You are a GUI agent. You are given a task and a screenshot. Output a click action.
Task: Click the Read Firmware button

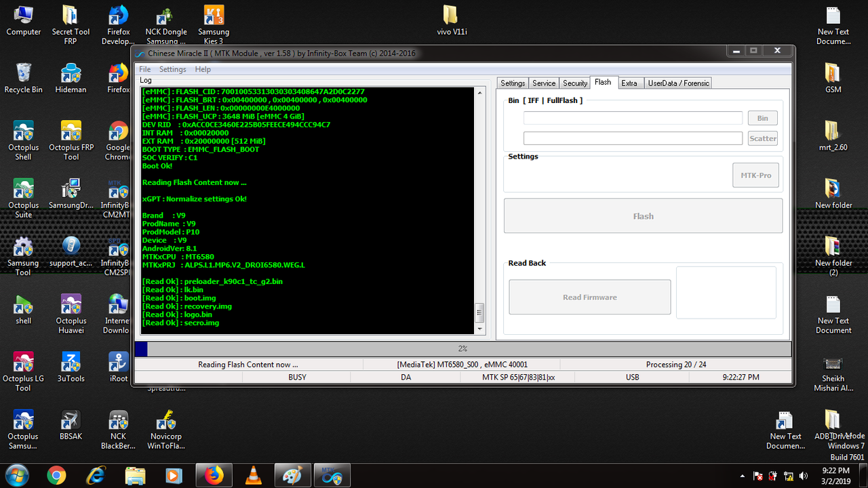[x=590, y=297]
